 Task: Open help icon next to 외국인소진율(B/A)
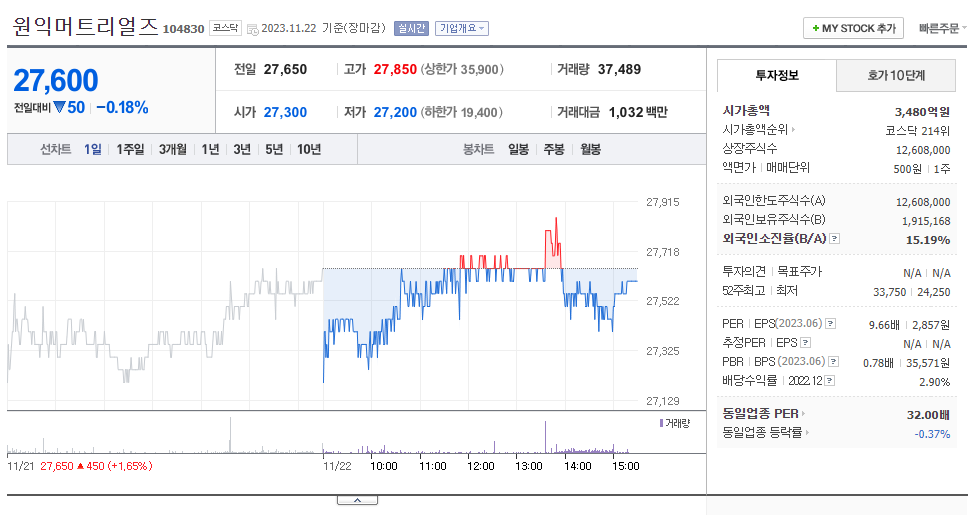coord(835,238)
